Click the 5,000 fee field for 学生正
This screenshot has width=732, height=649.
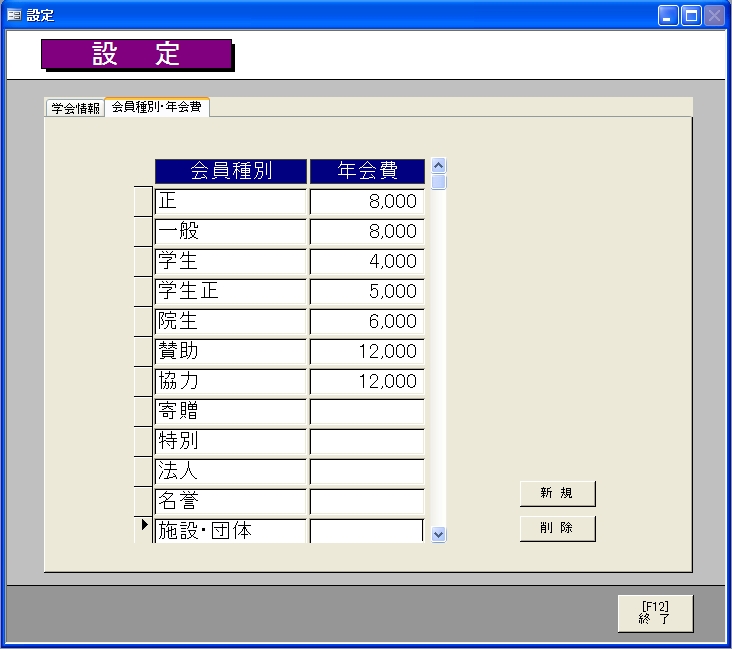(367, 291)
